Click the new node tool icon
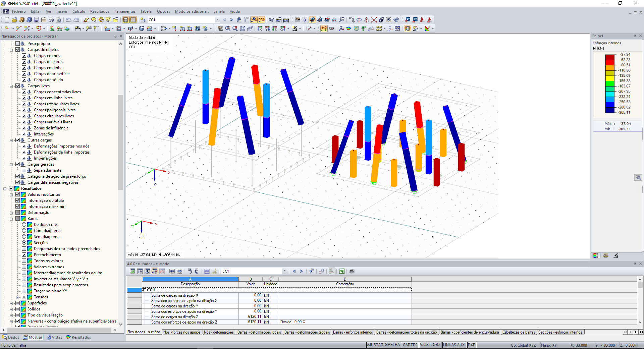Screen dimensions: 644x349 click(x=7, y=28)
